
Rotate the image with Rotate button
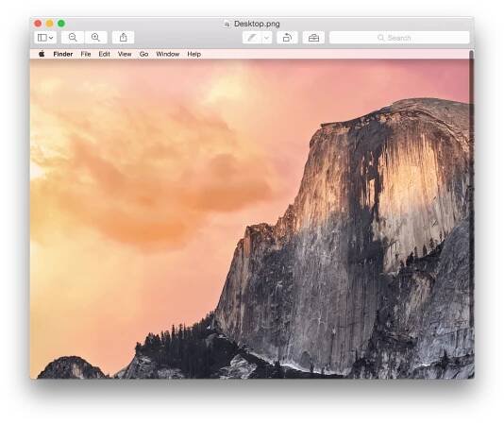(x=287, y=38)
